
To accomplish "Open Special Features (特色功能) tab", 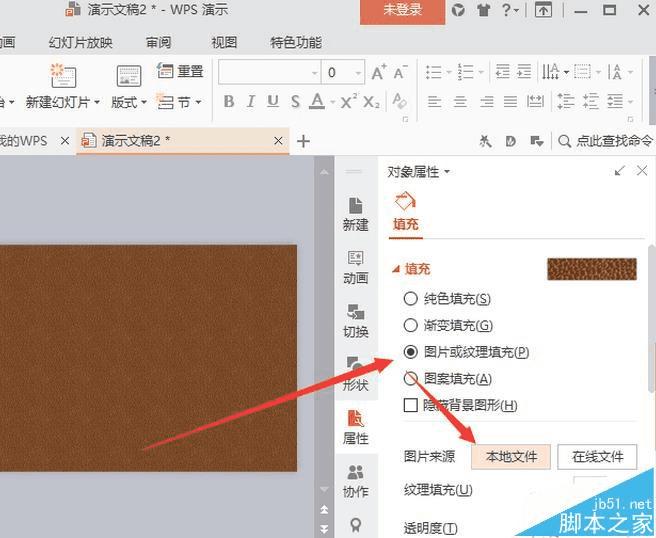I will pos(296,42).
